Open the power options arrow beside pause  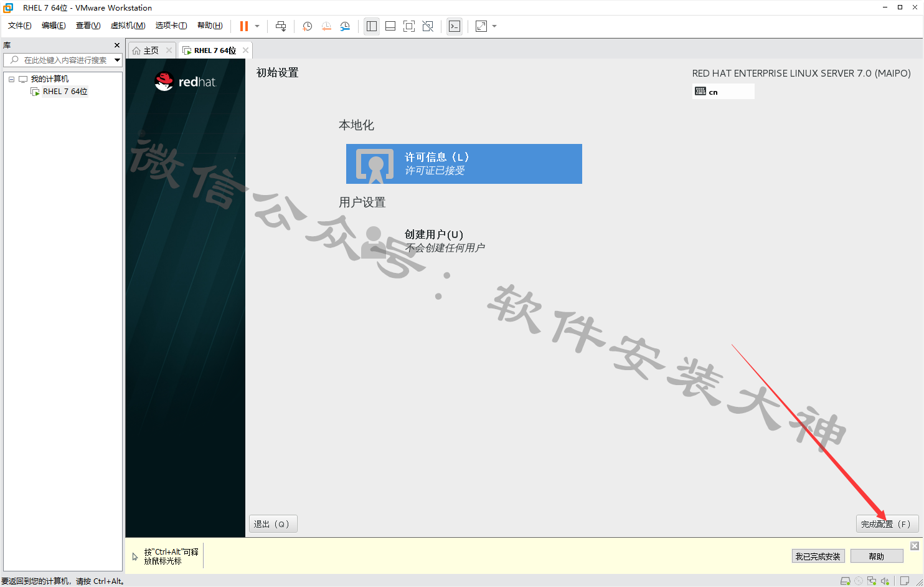[257, 26]
